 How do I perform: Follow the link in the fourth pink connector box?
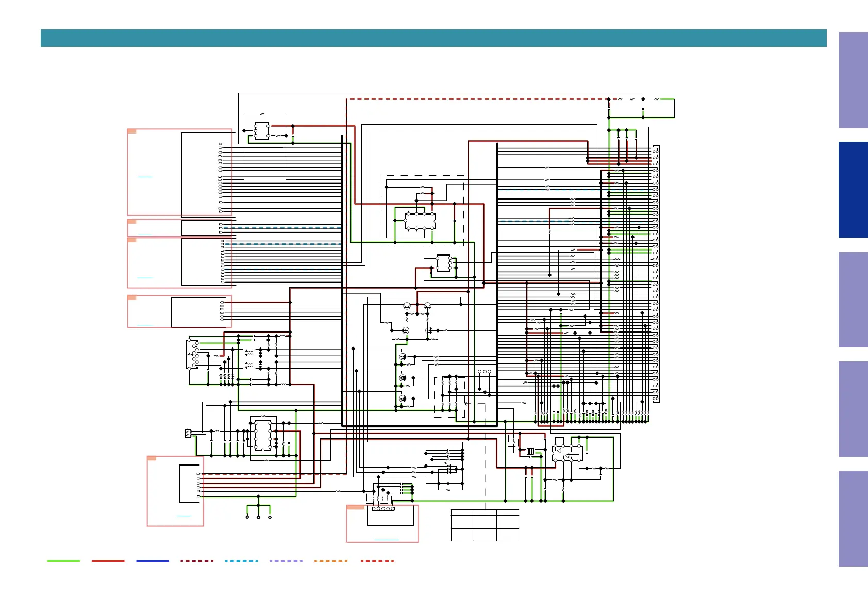[145, 325]
